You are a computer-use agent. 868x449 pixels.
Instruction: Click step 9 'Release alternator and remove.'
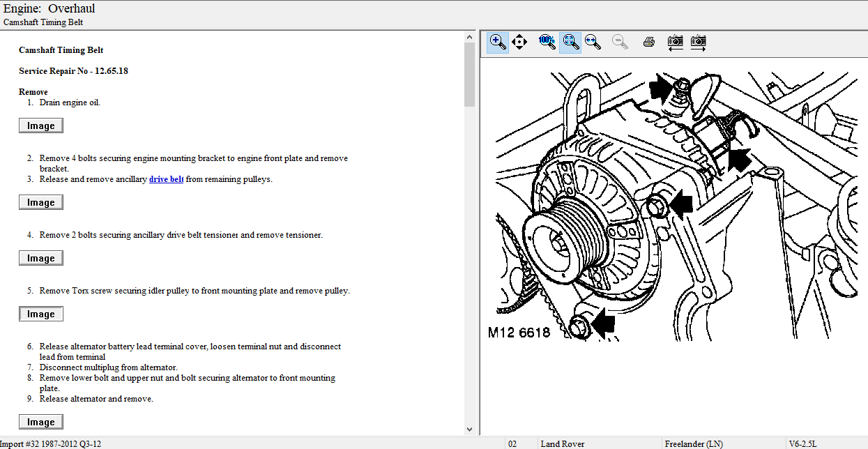click(96, 399)
